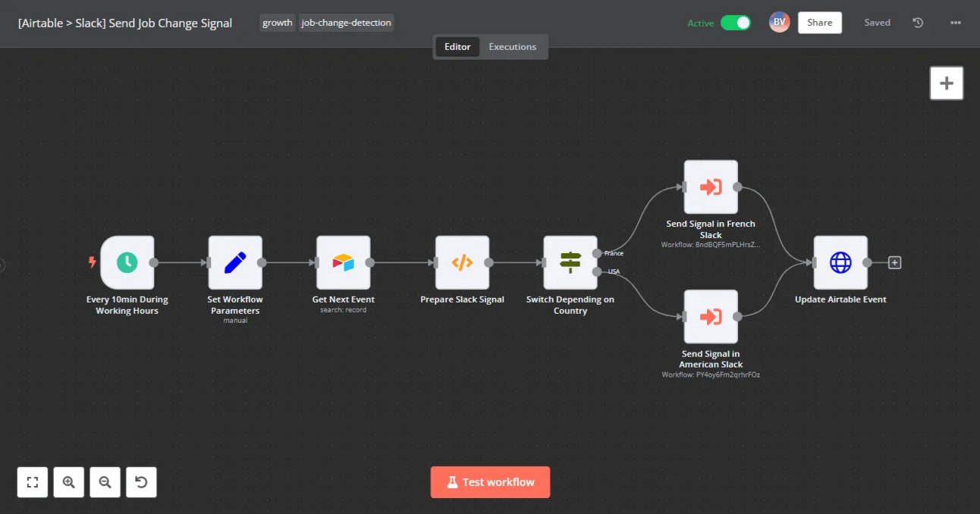The width and height of the screenshot is (980, 514).
Task: Expand the collapsed left sidebar handle
Action: click(2, 265)
